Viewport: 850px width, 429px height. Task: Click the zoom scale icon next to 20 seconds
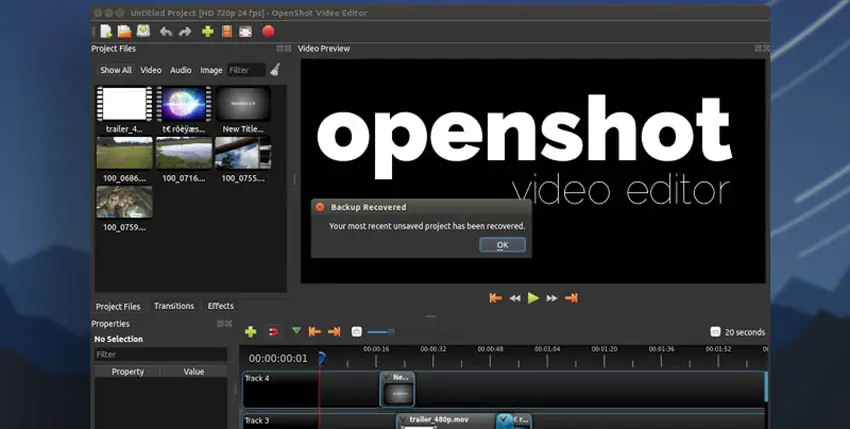[715, 332]
